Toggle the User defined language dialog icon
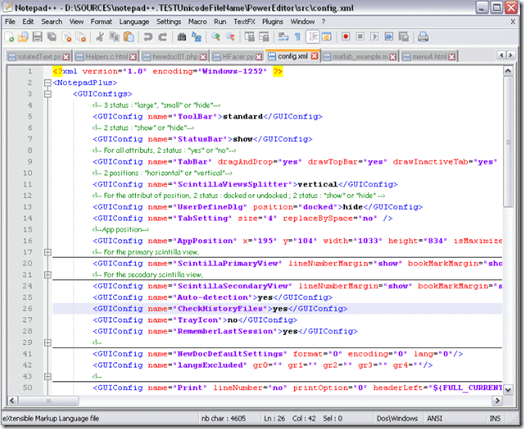The image size is (524, 429). 326,37
